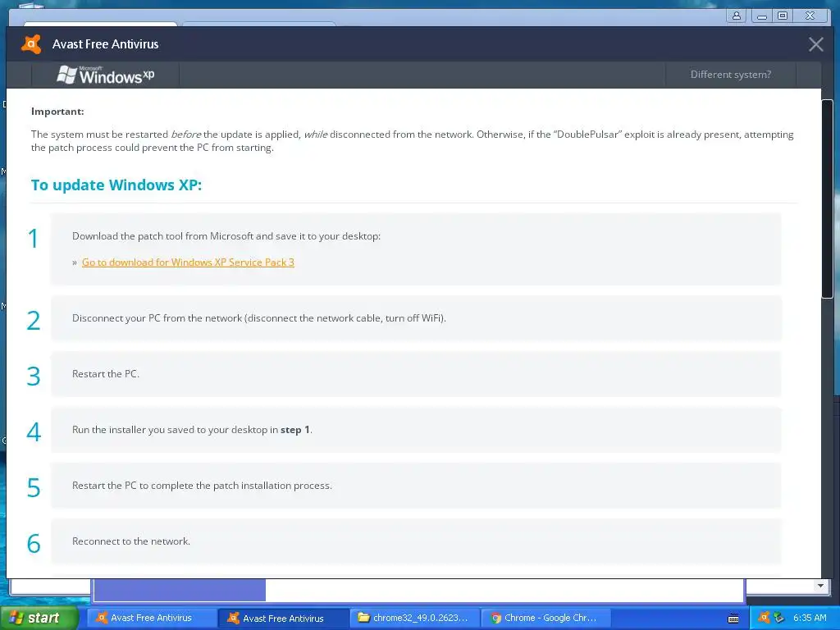Click the step 3 "Restart the PC." text
This screenshot has width=840, height=630.
[x=106, y=374]
